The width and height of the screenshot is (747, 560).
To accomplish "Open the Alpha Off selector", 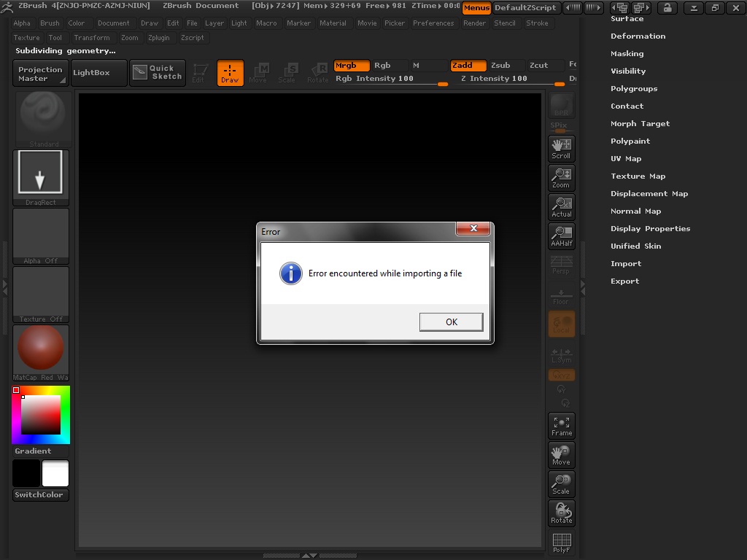I will pos(41,236).
